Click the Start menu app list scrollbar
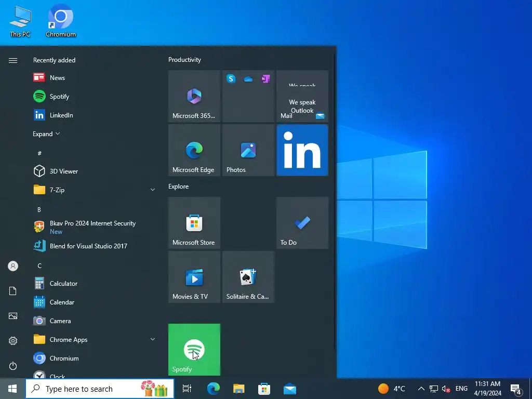This screenshot has height=399, width=532. pyautogui.click(x=335, y=200)
